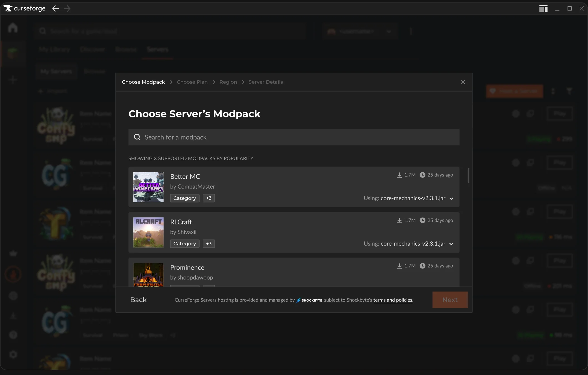The height and width of the screenshot is (375, 588).
Task: Open the RLCraft thumbnail
Action: click(148, 232)
